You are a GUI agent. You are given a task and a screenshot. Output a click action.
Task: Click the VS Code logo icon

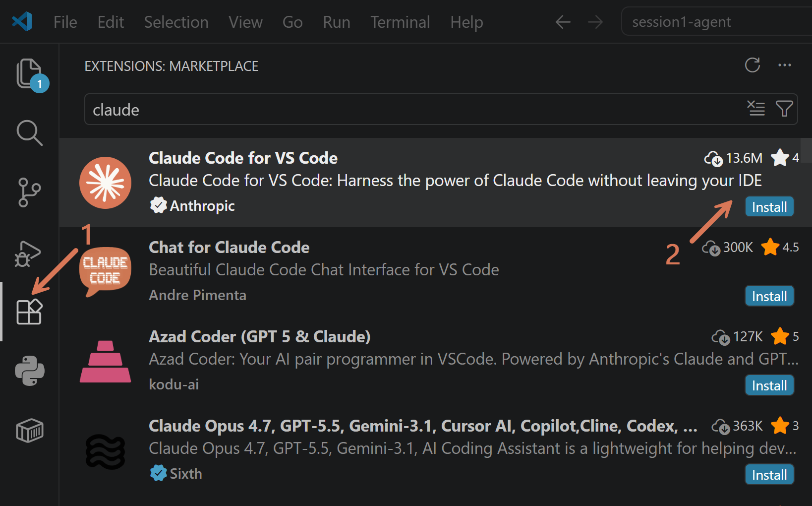(22, 22)
